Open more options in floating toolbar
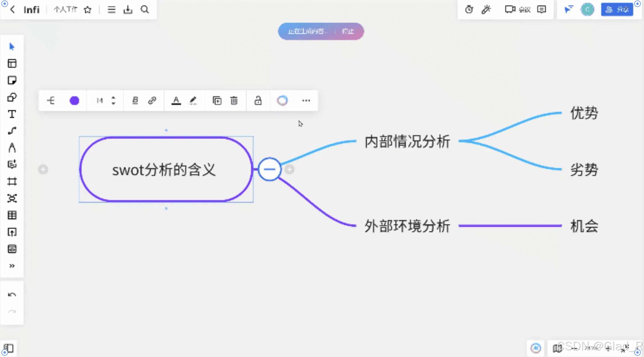This screenshot has width=644, height=357. click(306, 100)
